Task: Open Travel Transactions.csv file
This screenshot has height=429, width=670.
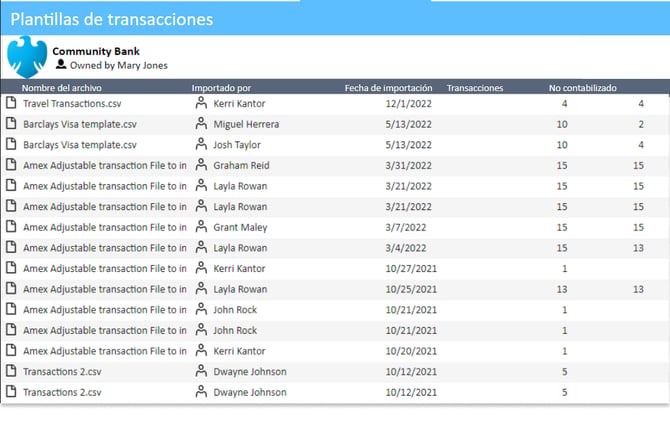Action: tap(72, 104)
